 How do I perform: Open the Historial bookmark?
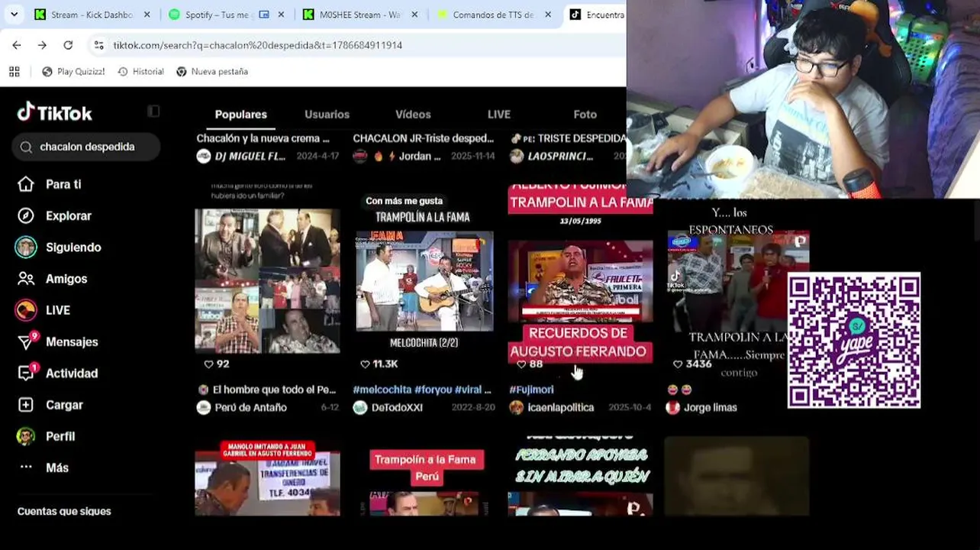tap(141, 72)
